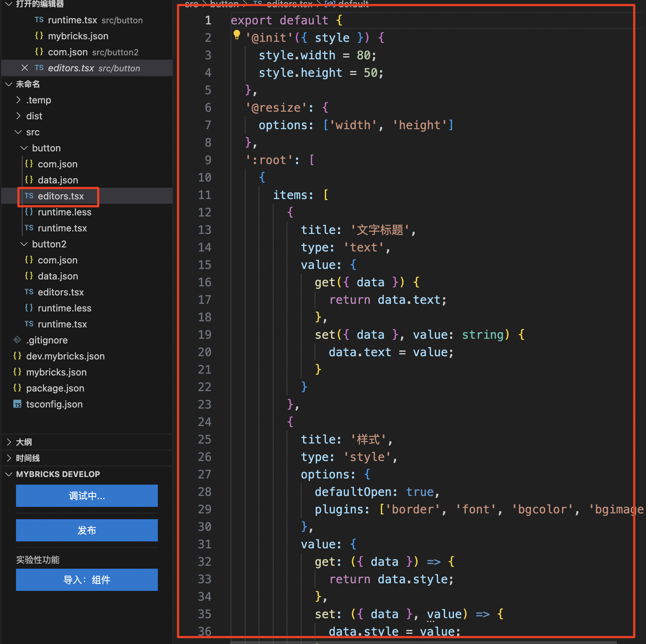646x644 pixels.
Task: Click line number 29 in the gutter
Action: tap(204, 509)
